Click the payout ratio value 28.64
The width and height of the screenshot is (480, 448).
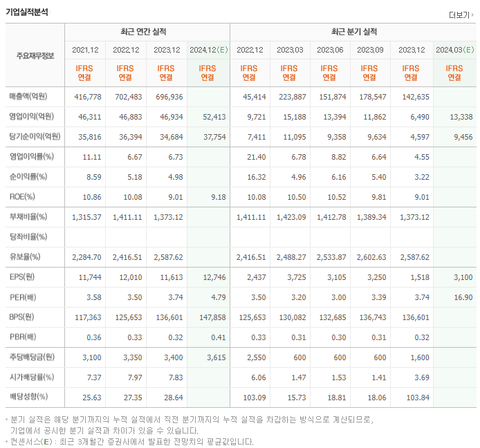[x=174, y=398]
